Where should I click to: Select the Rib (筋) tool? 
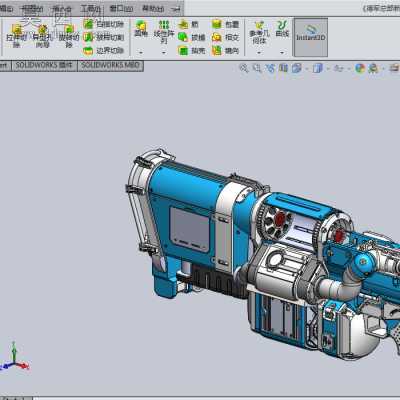(188, 24)
